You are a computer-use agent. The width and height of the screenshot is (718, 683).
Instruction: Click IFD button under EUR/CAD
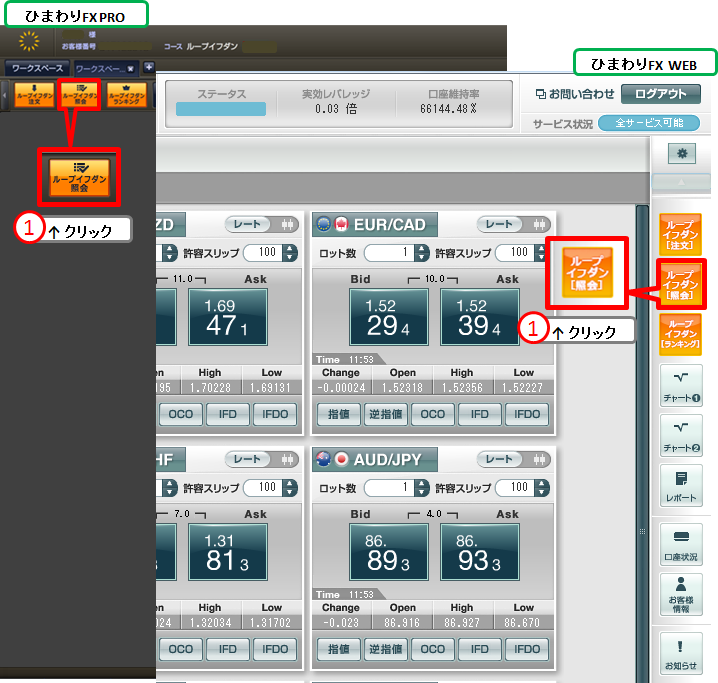(x=479, y=414)
